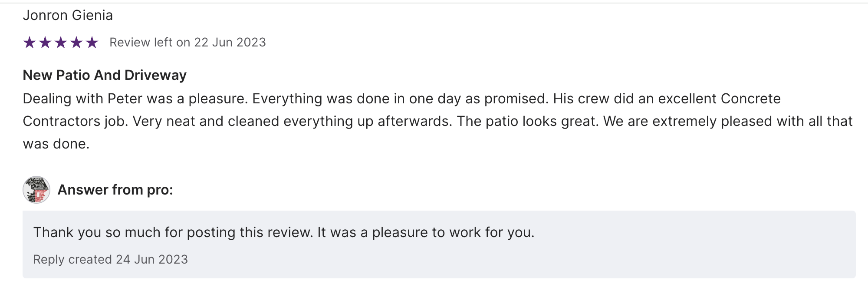Click the 'was done.' last line

point(56,144)
